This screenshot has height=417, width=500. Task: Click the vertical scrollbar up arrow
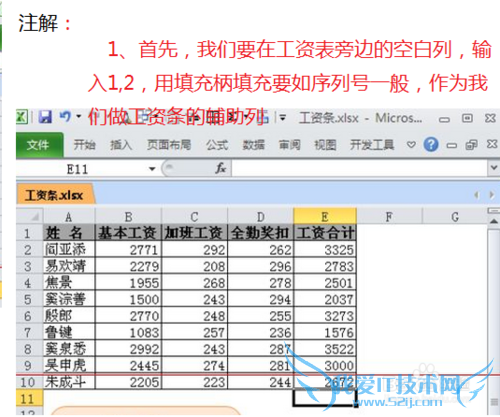pyautogui.click(x=494, y=222)
